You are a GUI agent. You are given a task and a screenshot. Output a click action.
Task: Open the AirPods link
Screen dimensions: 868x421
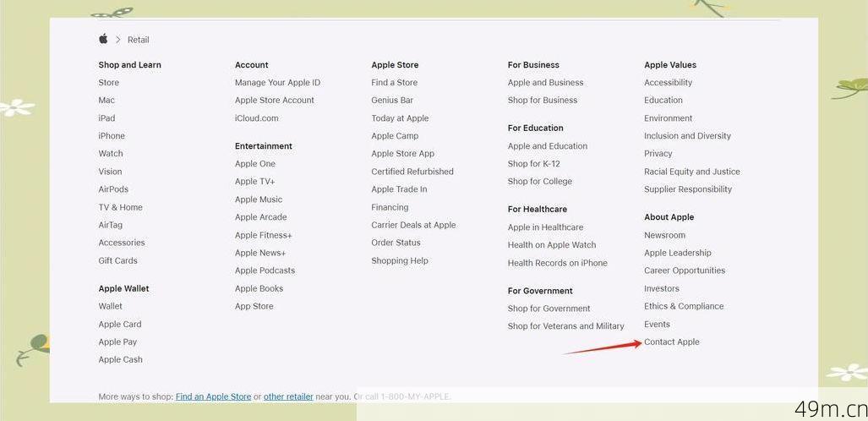(113, 189)
